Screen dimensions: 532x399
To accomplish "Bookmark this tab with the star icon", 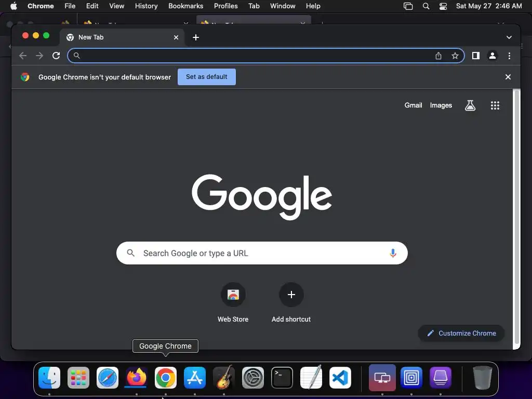I will point(455,56).
